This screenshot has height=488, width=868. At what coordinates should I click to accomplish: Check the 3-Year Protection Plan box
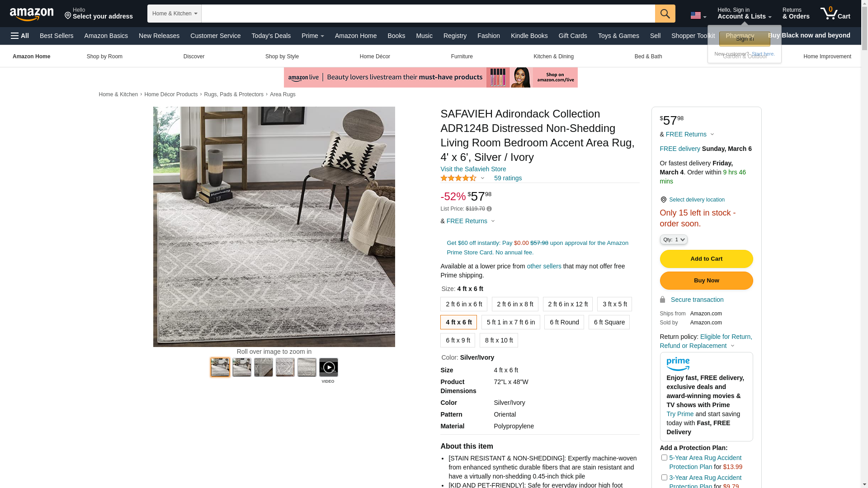[x=664, y=478]
